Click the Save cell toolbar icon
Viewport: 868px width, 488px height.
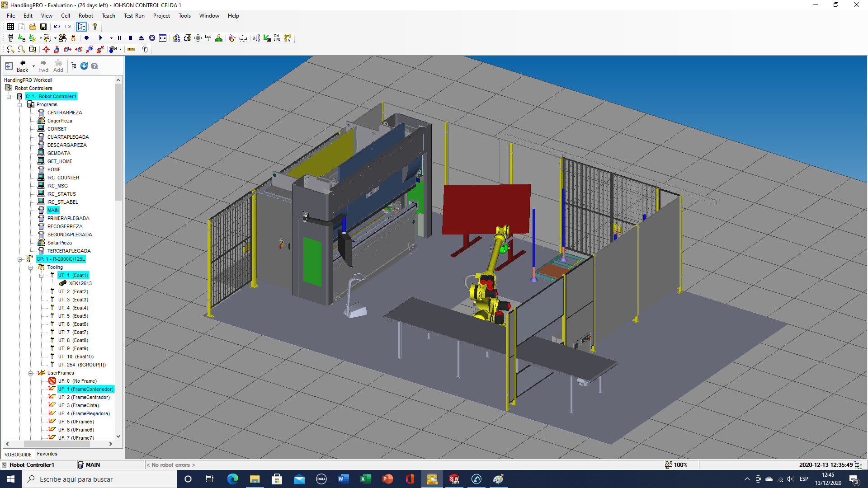click(x=43, y=27)
